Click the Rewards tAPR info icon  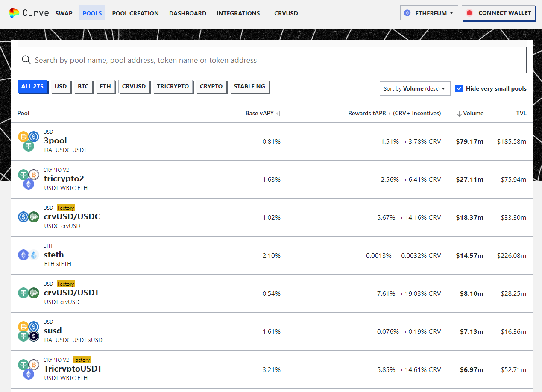click(389, 114)
